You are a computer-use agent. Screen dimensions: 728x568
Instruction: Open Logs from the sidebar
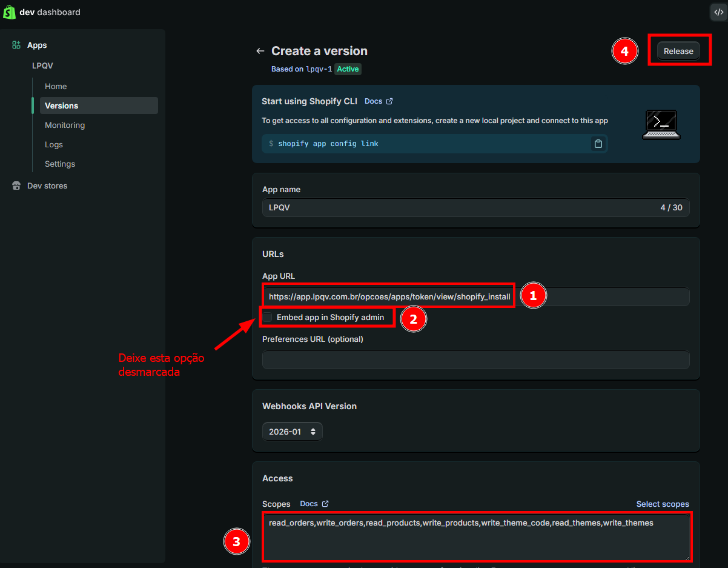(x=54, y=144)
